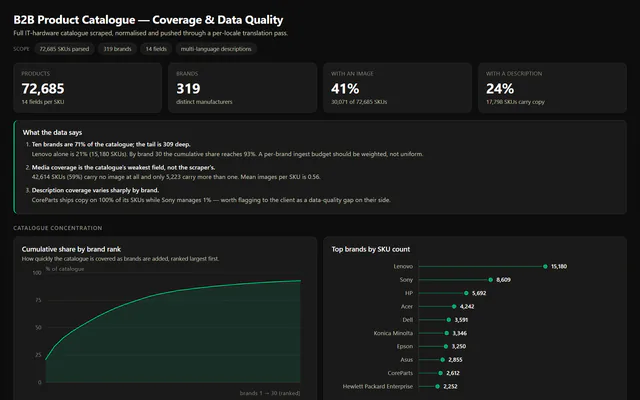Screen dimensions: 640x400
Task: Click the Dell lollipop dot
Action: click(x=449, y=320)
